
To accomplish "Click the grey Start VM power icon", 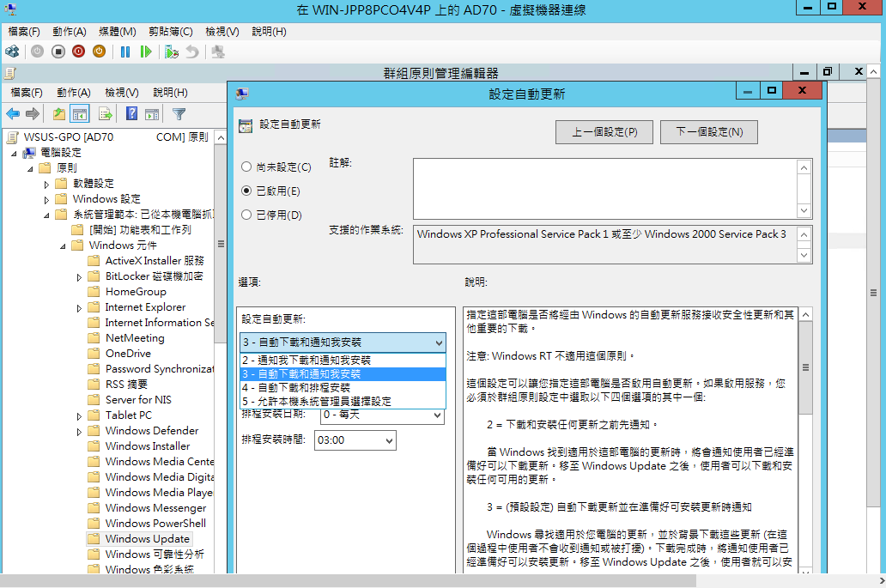I will (37, 52).
